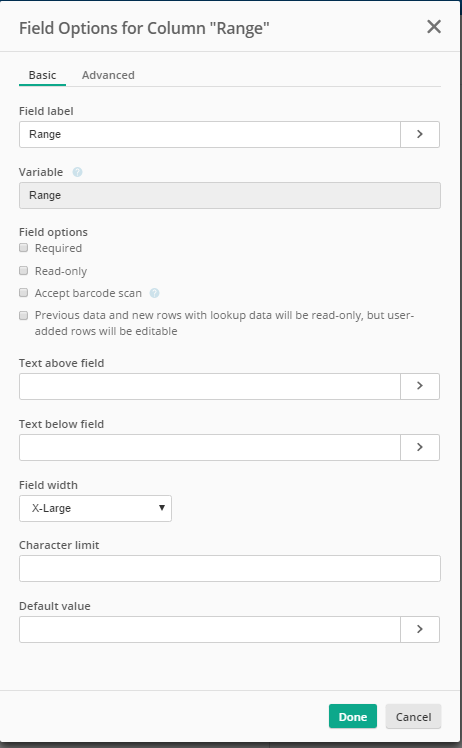
Task: Open the Field width X-Large dropdown
Action: coord(95,508)
